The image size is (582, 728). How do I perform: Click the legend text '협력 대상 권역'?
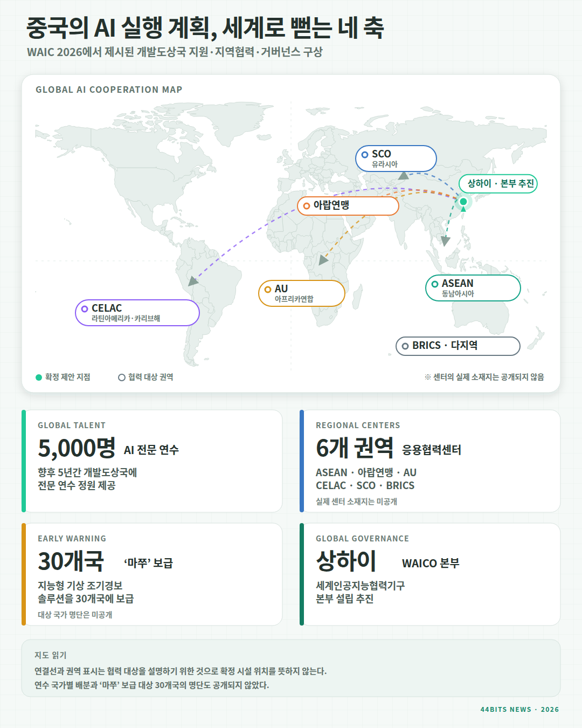tap(151, 377)
